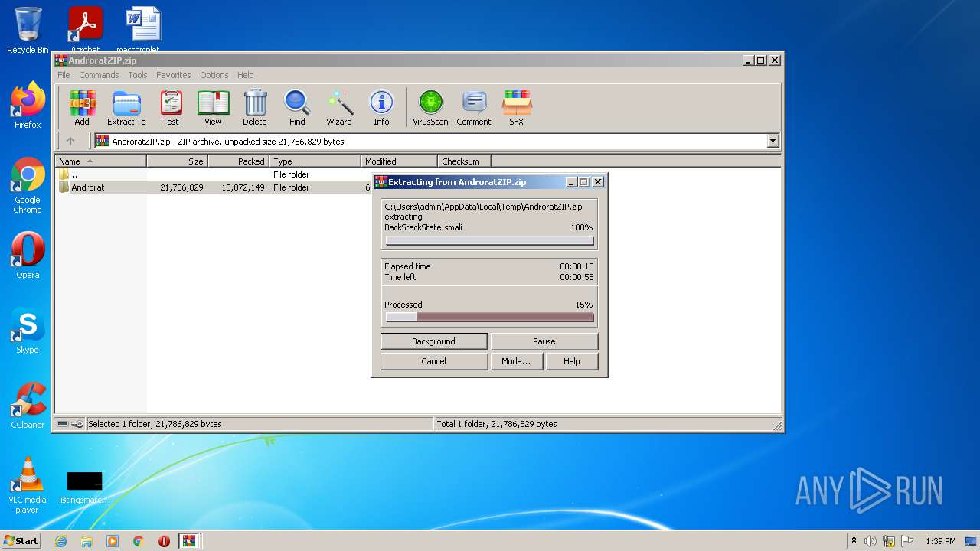Go up one folder level arrow
The width and height of the screenshot is (980, 551).
[x=70, y=141]
